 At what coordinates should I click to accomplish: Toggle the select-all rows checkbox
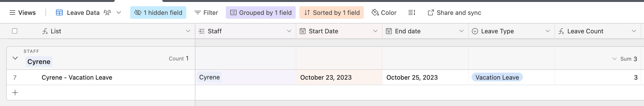click(x=15, y=31)
